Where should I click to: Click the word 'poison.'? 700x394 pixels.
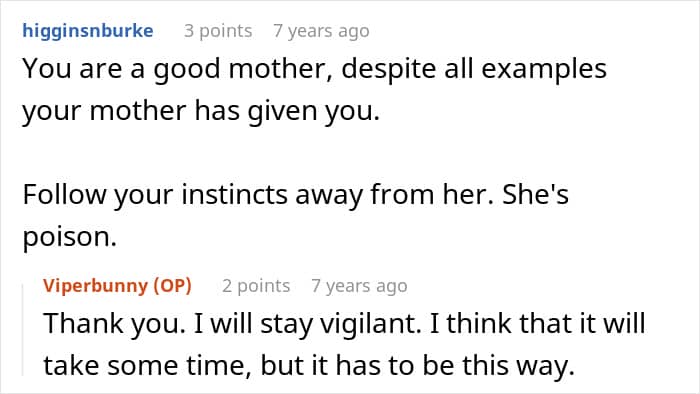coord(70,237)
